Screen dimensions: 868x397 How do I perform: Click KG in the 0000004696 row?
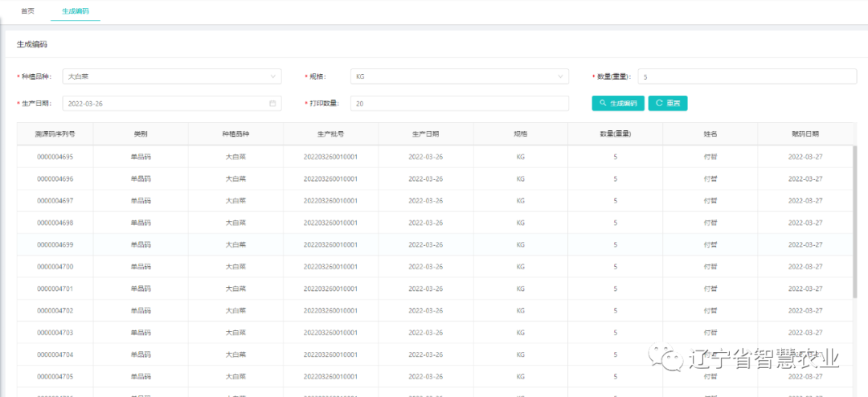click(520, 179)
